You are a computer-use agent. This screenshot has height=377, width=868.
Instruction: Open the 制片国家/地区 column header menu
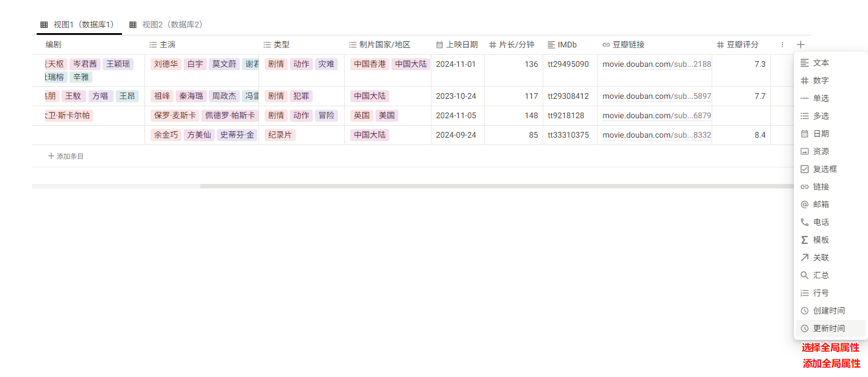pos(388,45)
